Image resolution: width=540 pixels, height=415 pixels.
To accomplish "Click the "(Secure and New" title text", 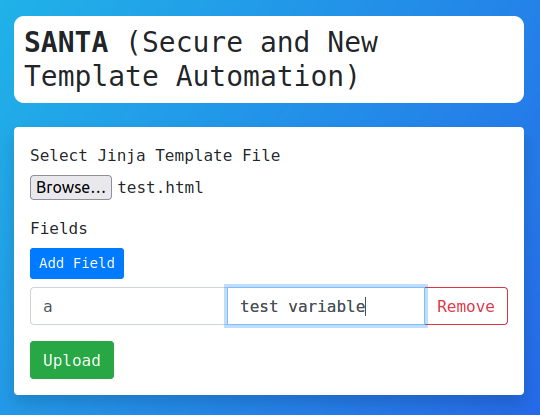I will click(252, 42).
